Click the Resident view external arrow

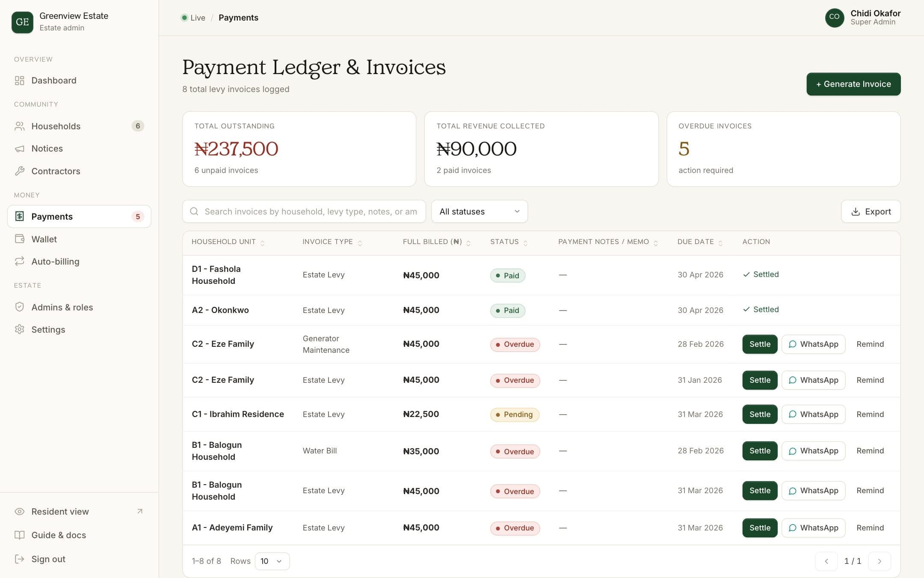[140, 511]
